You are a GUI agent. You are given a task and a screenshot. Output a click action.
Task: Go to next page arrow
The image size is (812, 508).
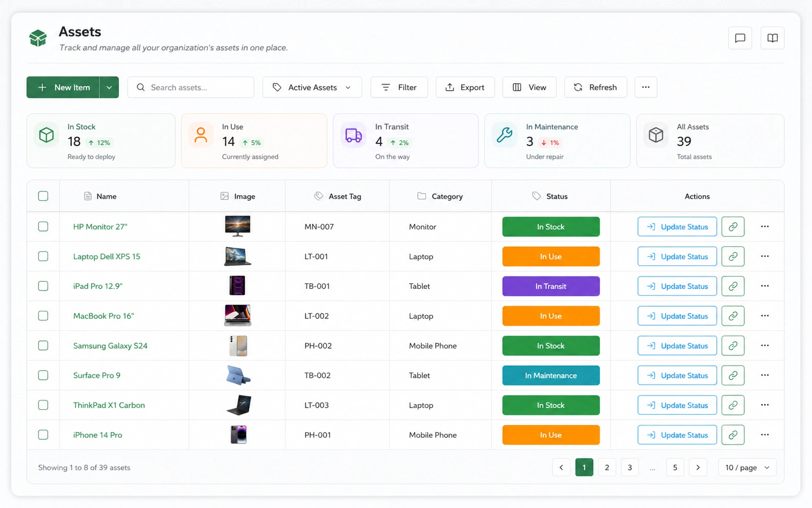click(x=698, y=467)
